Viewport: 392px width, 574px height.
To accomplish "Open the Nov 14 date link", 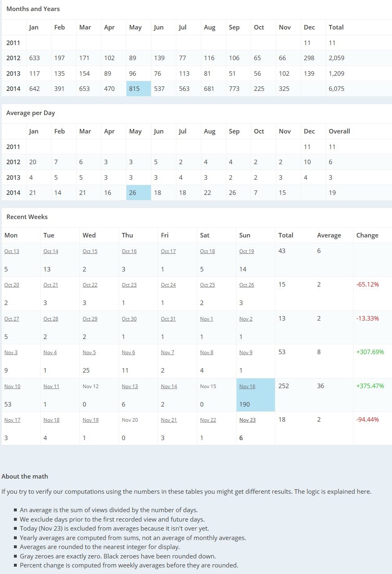I will pos(169,386).
